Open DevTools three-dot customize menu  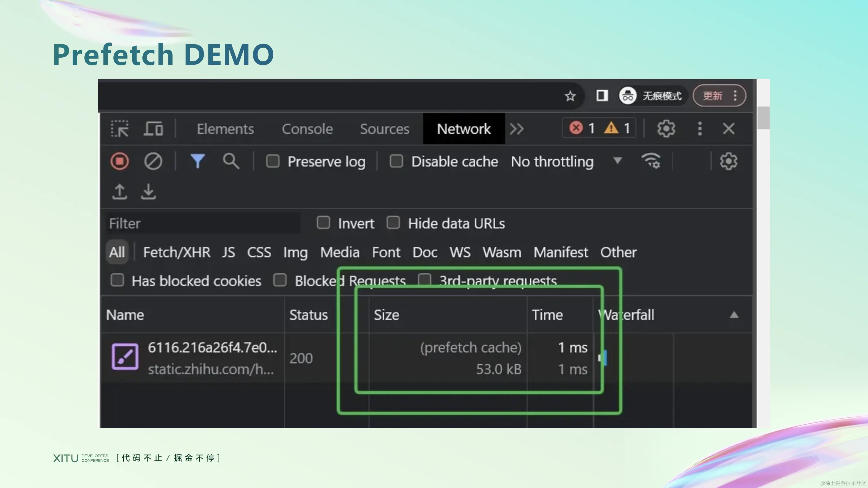coord(700,129)
